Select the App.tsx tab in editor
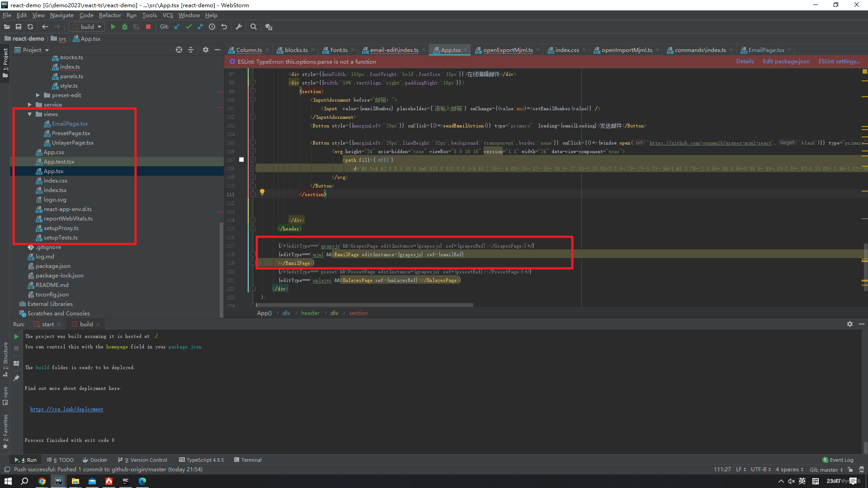Screen dimensions: 868x488 451,50
